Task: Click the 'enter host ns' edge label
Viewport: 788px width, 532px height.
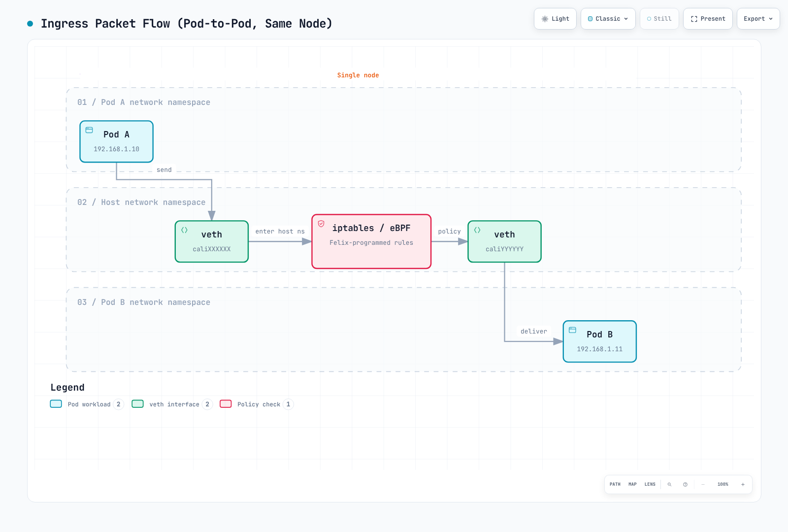Action: (x=280, y=232)
